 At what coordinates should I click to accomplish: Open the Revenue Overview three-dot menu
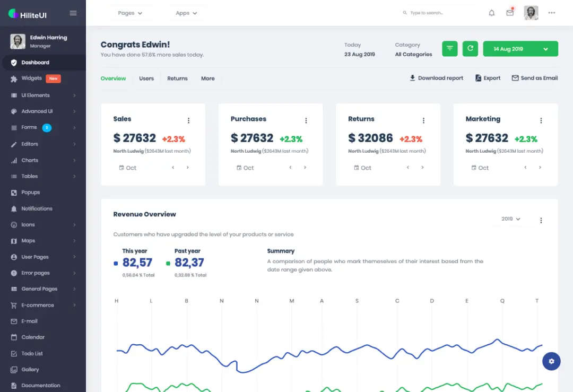541,220
